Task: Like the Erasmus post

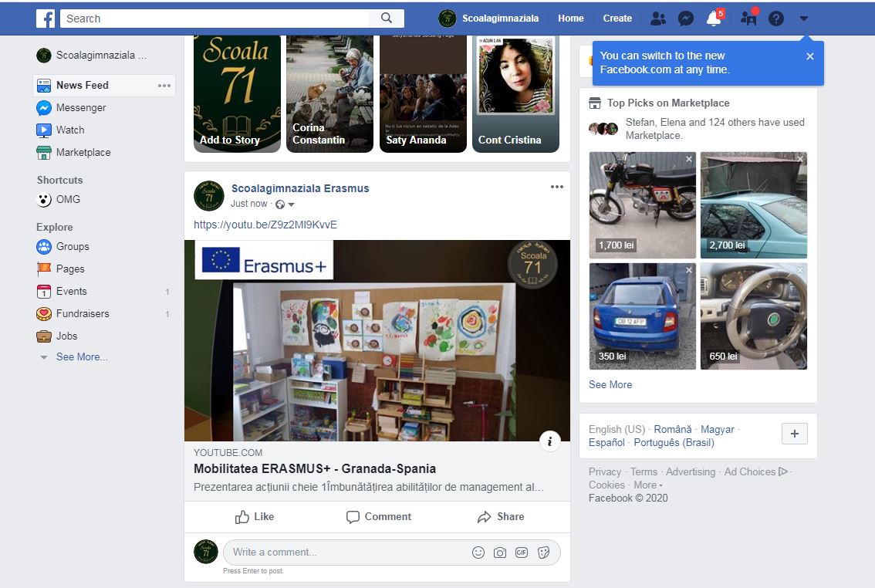Action: (x=255, y=516)
